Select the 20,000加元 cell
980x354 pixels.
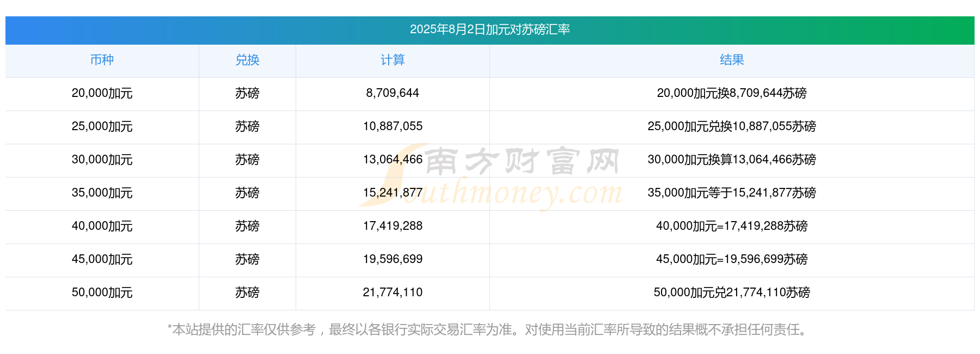click(102, 93)
